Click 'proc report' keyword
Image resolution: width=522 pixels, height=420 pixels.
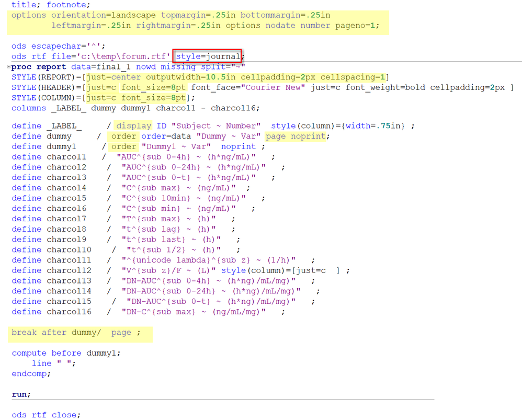39,66
